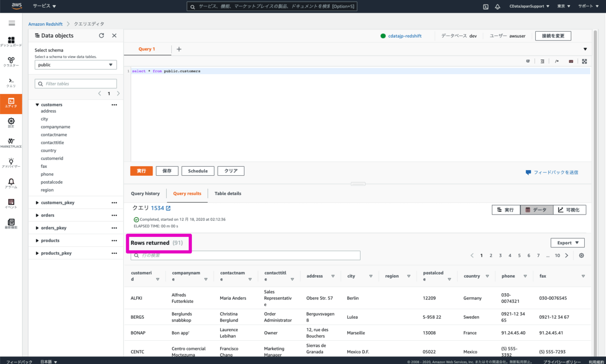Expand the orders_pkey tree item

[x=37, y=228]
